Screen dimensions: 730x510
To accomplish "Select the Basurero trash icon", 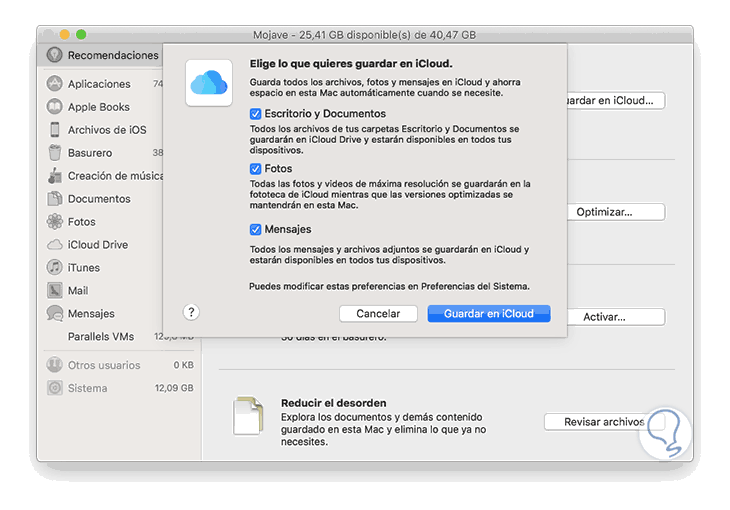I will pyautogui.click(x=54, y=152).
